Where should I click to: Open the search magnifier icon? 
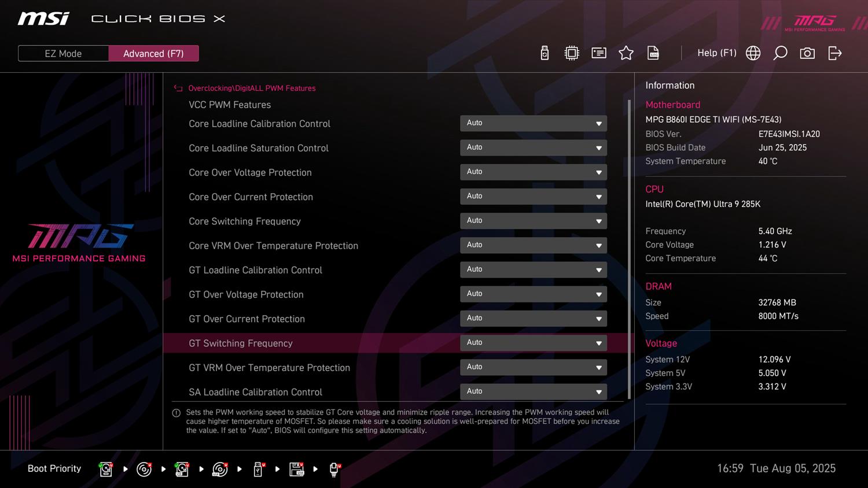780,53
